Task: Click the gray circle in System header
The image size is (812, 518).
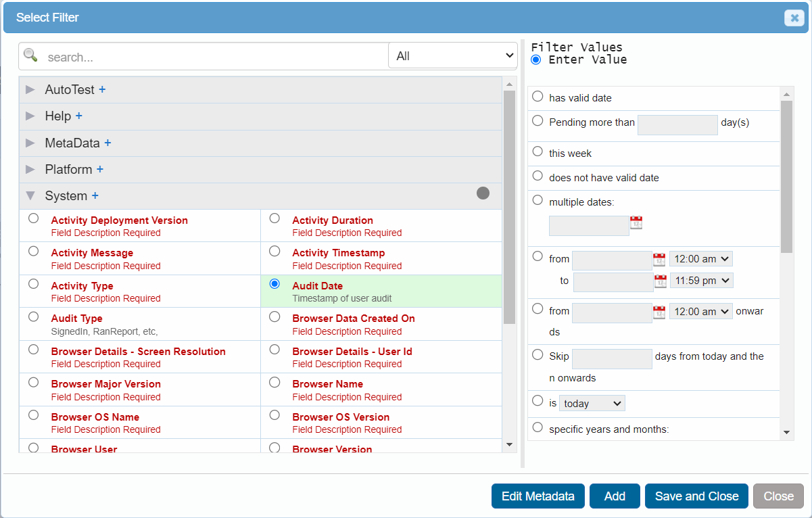Action: (x=483, y=193)
